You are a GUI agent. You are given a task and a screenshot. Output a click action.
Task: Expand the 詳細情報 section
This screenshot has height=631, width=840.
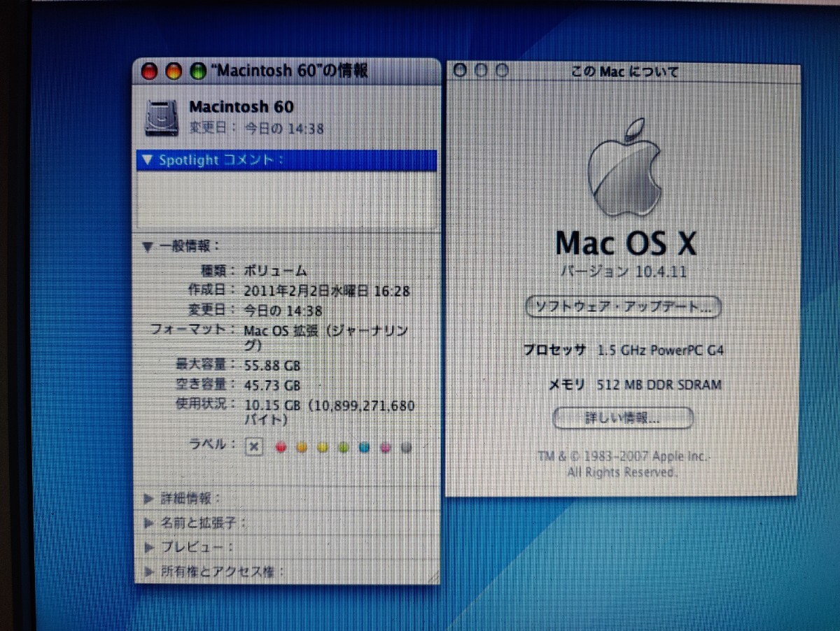click(148, 499)
